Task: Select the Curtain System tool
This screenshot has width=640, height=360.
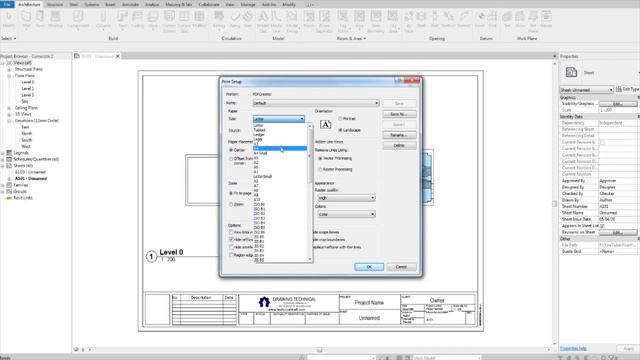Action: (169, 21)
